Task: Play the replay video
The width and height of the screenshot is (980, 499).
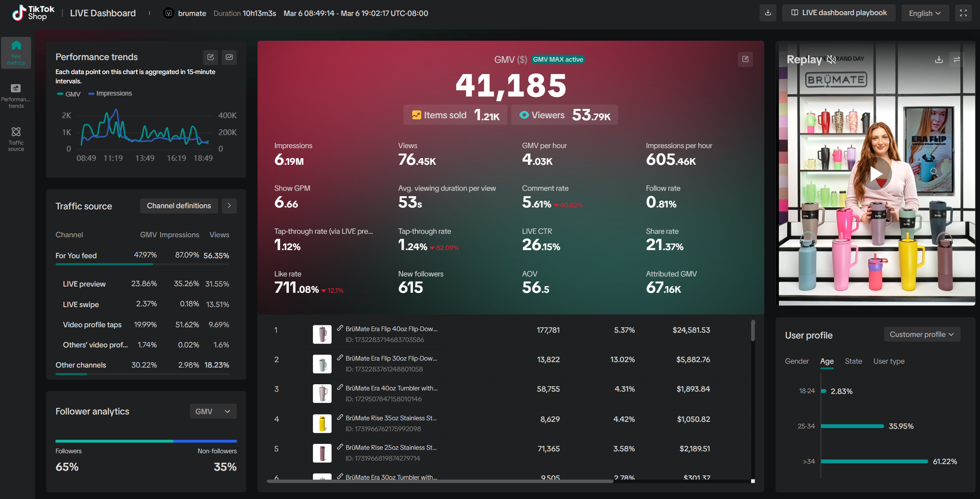Action: pyautogui.click(x=876, y=174)
